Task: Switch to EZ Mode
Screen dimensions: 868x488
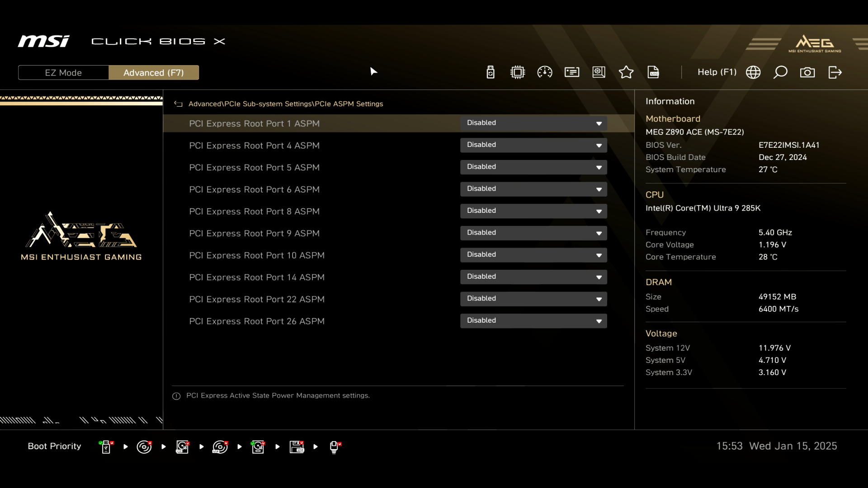Action: (x=63, y=73)
